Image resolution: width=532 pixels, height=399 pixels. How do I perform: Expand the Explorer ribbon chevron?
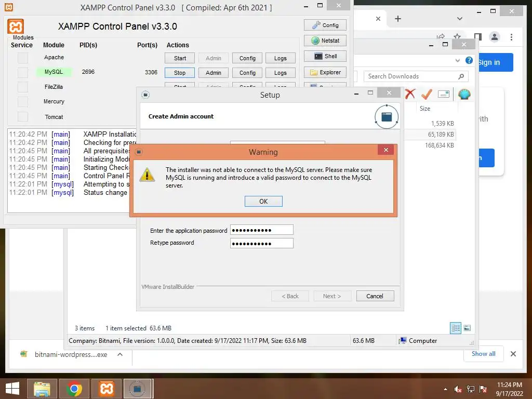coord(458,60)
